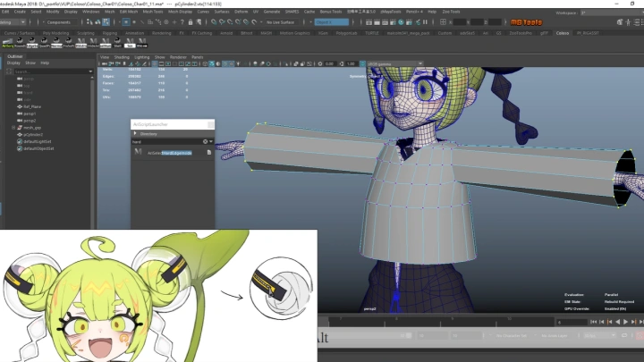644x362 pixels.
Task: Open the Outliner Show menu
Action: 30,63
